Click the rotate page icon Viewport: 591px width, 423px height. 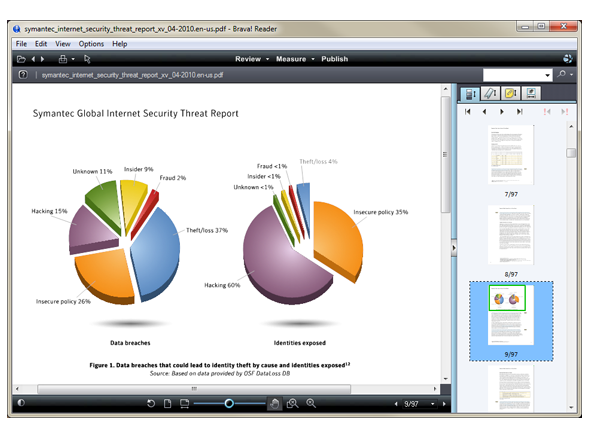pos(151,403)
